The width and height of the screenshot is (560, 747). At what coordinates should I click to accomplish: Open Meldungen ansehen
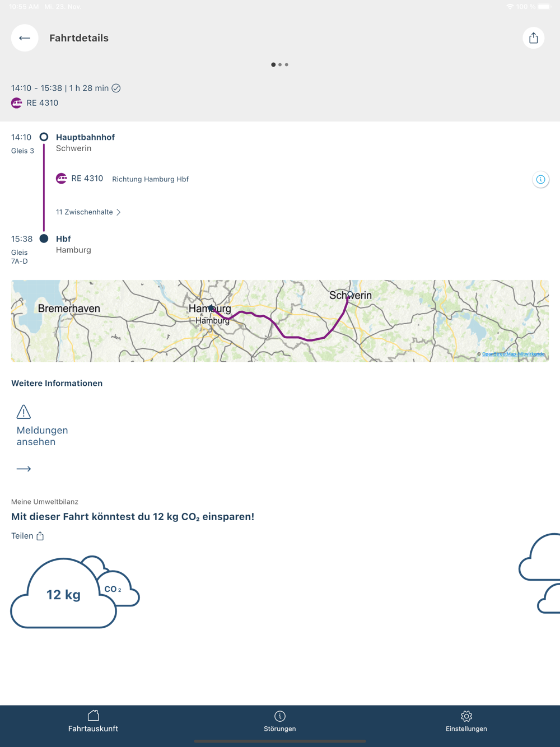pyautogui.click(x=43, y=436)
